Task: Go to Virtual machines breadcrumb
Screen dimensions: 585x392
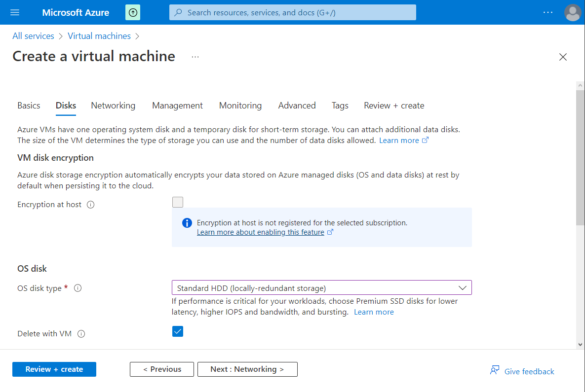Action: tap(99, 36)
